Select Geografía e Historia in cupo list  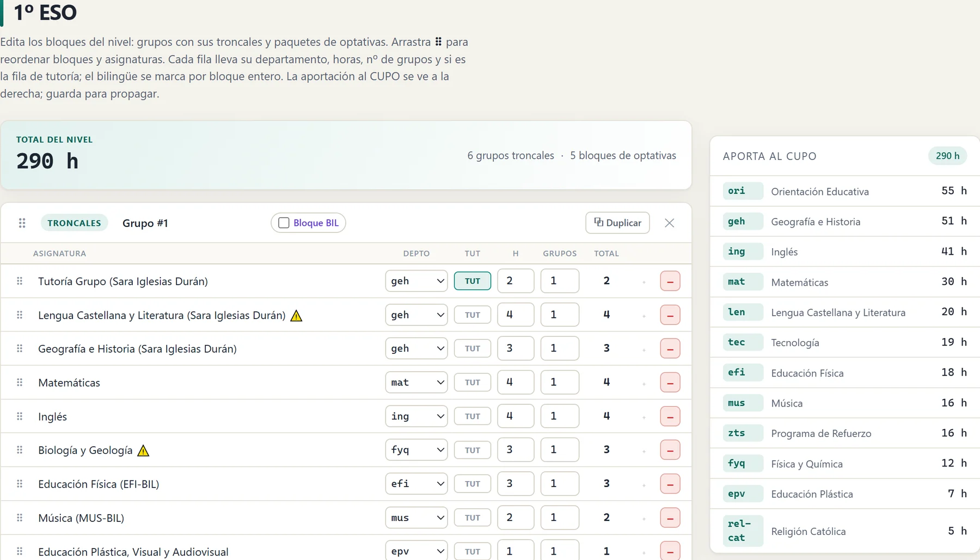point(845,221)
